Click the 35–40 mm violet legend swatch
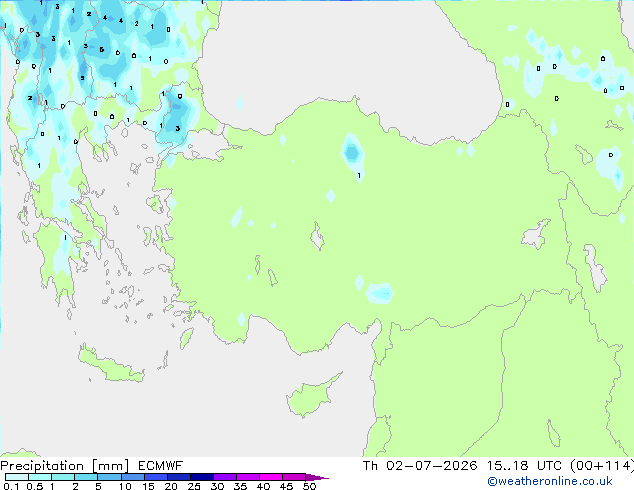The height and width of the screenshot is (490, 634). (248, 477)
